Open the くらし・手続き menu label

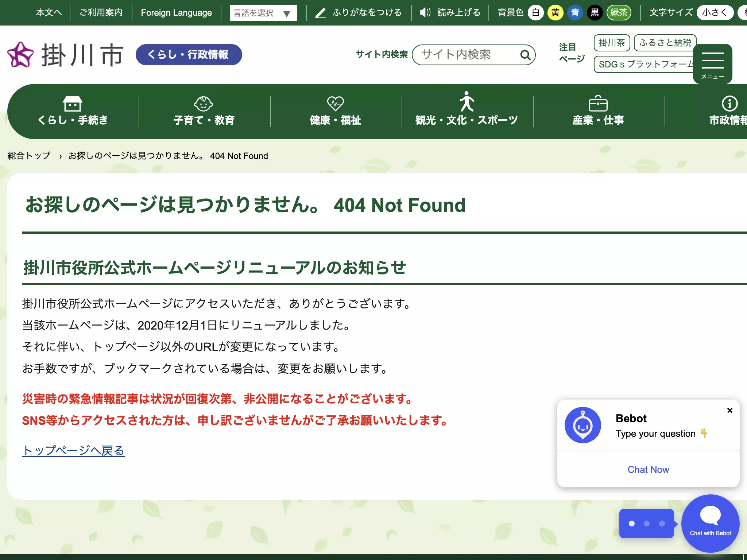click(73, 120)
